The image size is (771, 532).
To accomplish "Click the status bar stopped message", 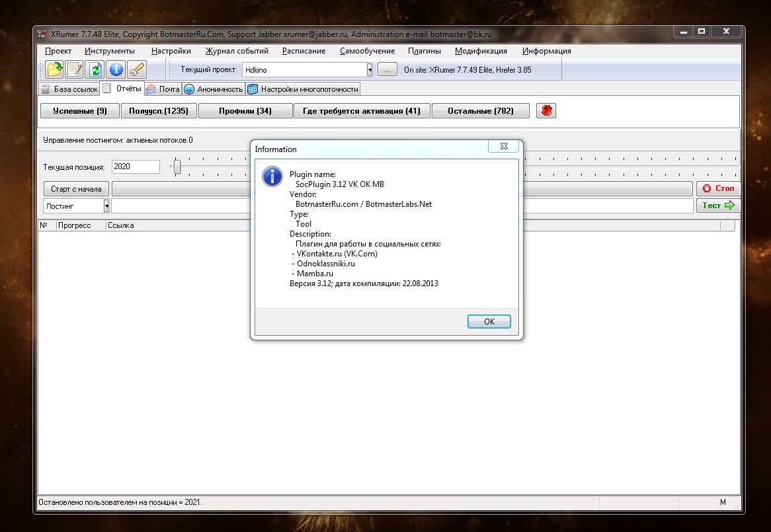I will pos(120,502).
